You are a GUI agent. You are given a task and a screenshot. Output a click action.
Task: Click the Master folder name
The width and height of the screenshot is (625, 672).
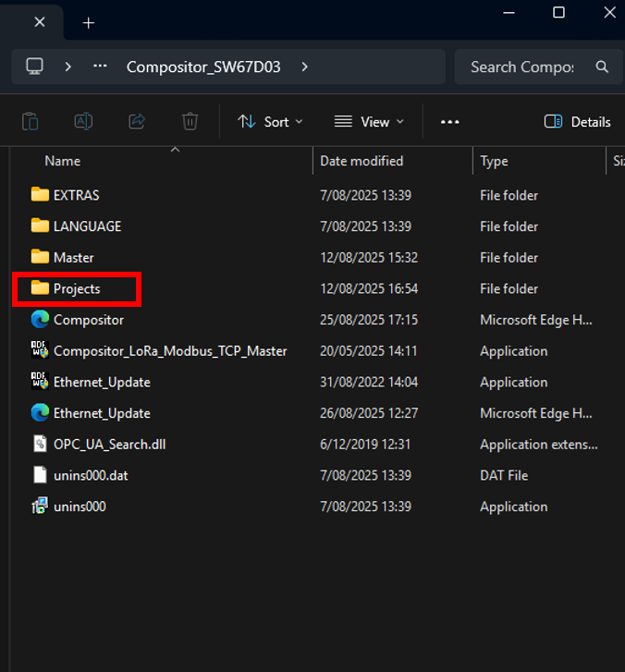tap(74, 258)
